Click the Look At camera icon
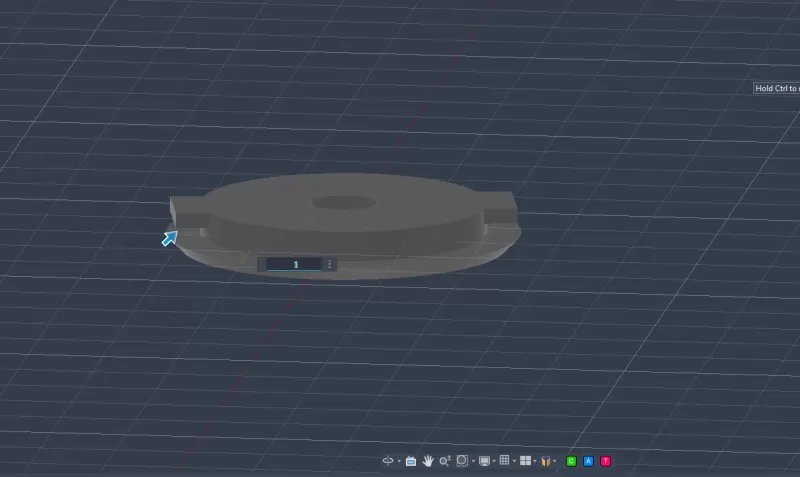 tap(411, 461)
